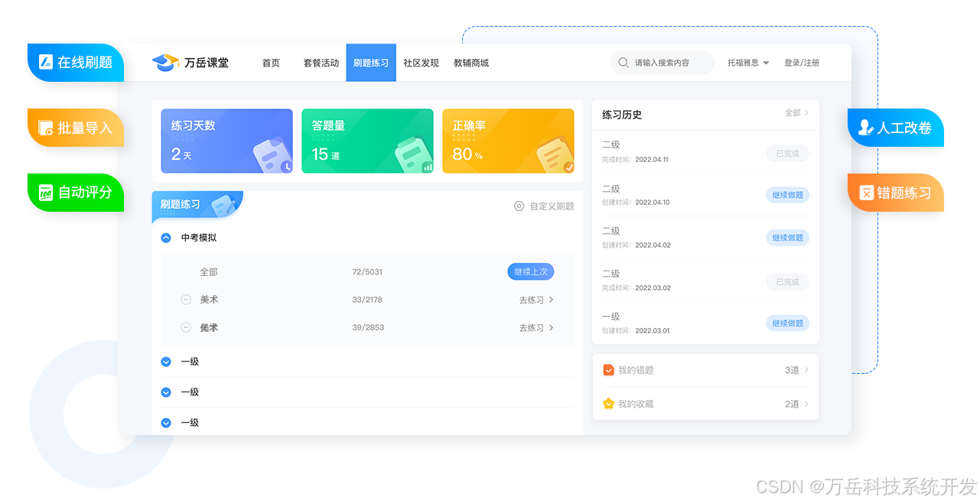Click the 错题练习 badge cross icon
Viewport: 980px width, 503px height.
867,193
